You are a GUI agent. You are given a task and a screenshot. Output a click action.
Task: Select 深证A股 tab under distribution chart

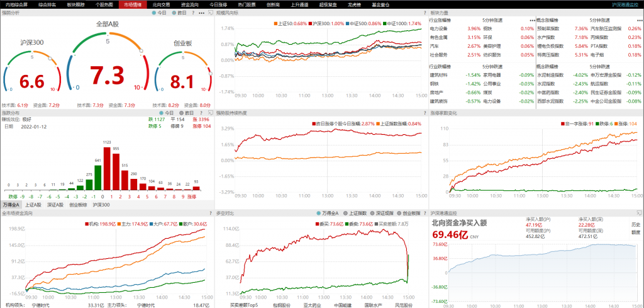click(x=55, y=205)
